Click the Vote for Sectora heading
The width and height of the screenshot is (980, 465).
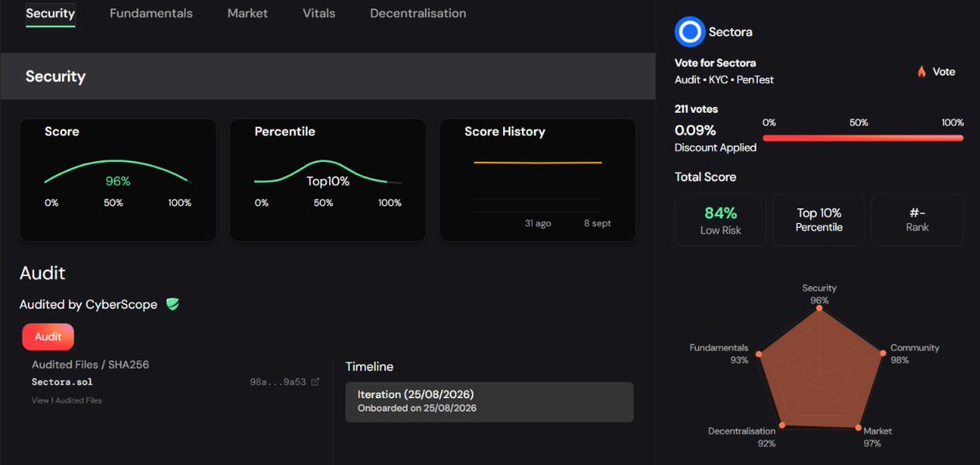tap(715, 63)
